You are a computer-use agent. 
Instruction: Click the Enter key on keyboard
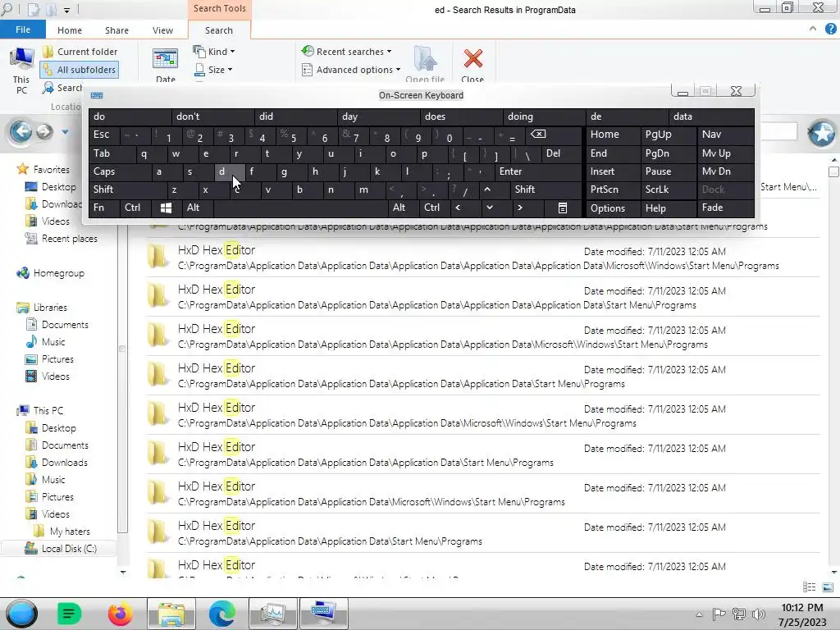tap(538, 171)
